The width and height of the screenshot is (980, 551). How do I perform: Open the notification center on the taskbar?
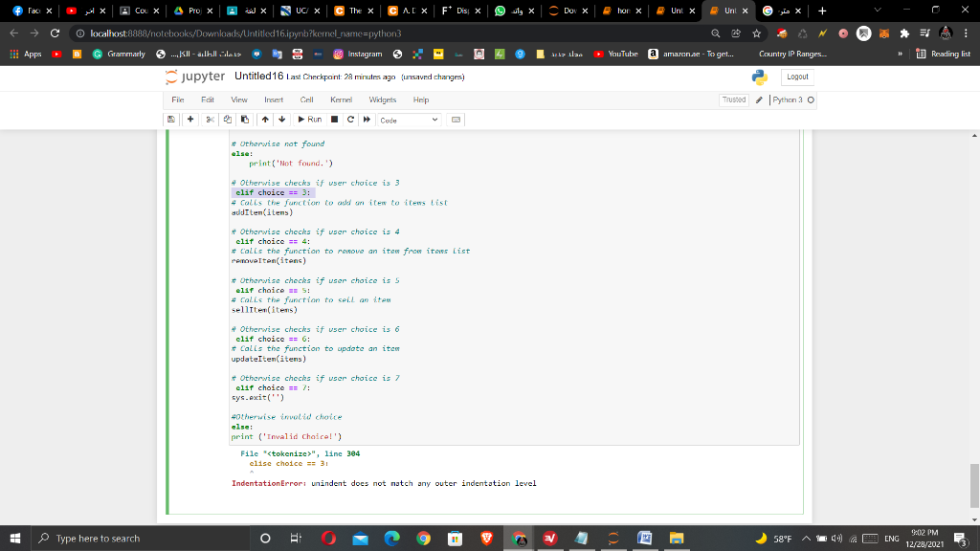(962, 538)
